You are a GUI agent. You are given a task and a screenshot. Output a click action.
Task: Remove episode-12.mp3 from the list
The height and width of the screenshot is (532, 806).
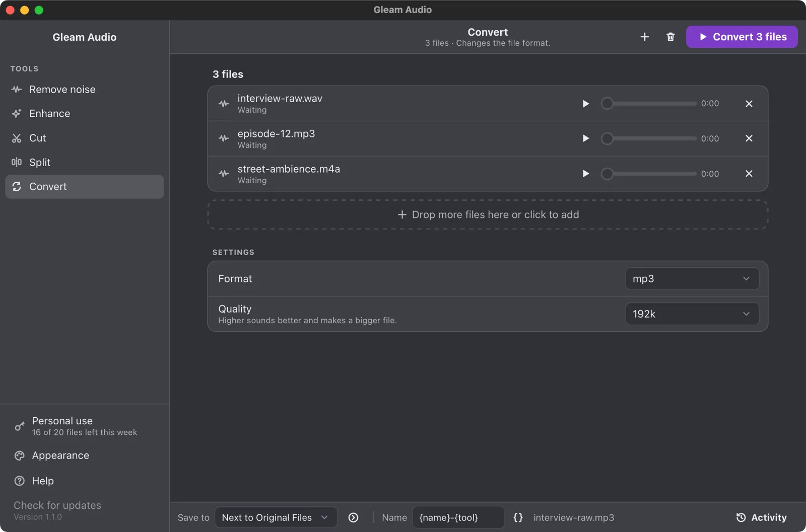pos(749,138)
